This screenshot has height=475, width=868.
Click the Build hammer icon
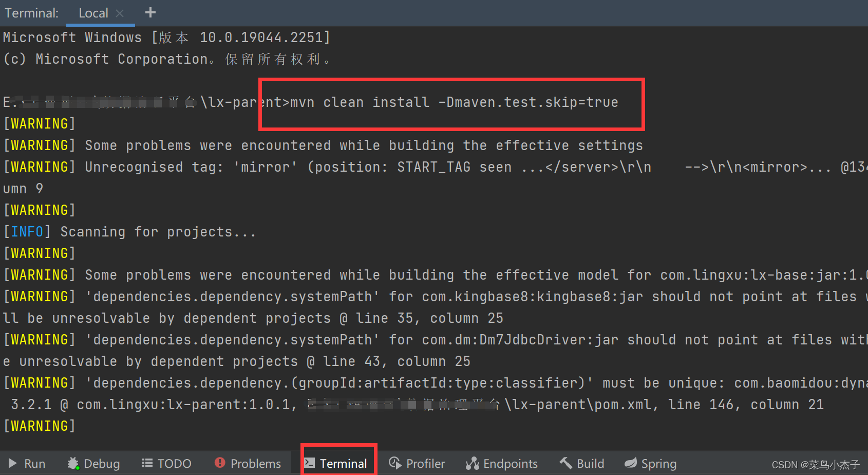(565, 463)
